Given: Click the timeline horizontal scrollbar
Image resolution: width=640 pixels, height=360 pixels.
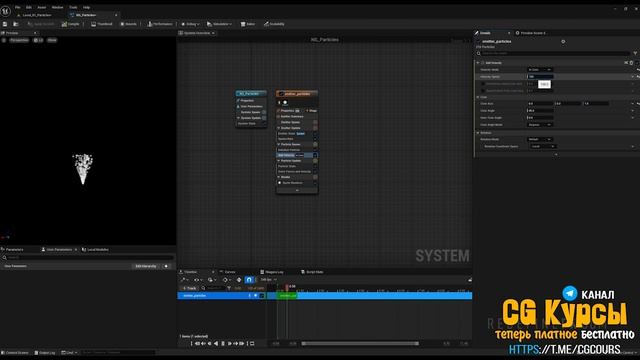Looking at the screenshot, I should tap(360, 344).
